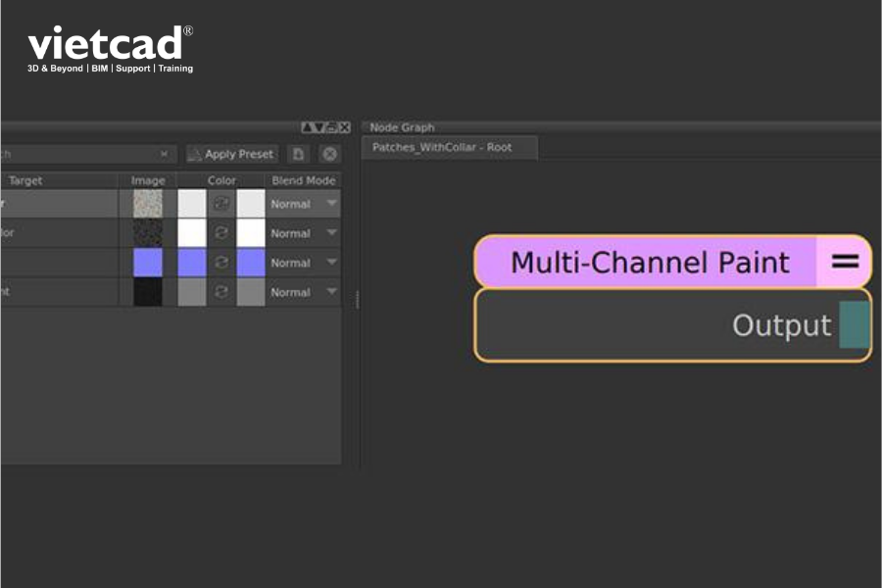Click the swap colors icon in first row

pyautogui.click(x=221, y=204)
